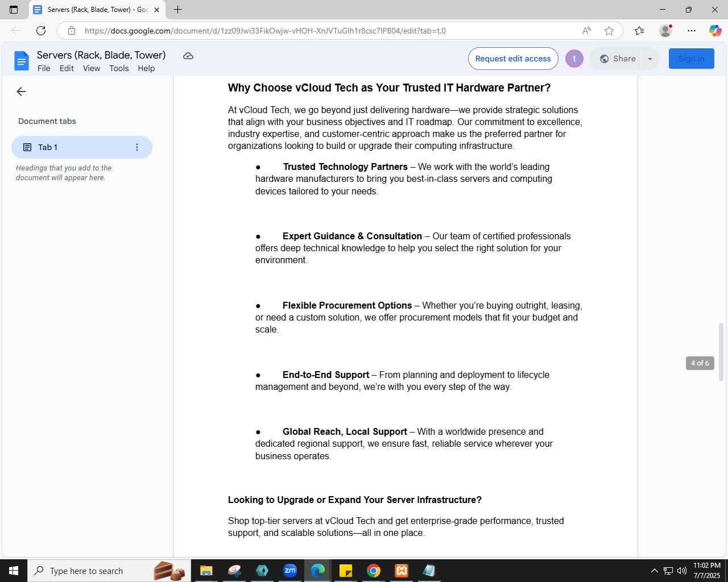Open the Copilot sidebar icon
The width and height of the screenshot is (728, 582).
coord(715,31)
